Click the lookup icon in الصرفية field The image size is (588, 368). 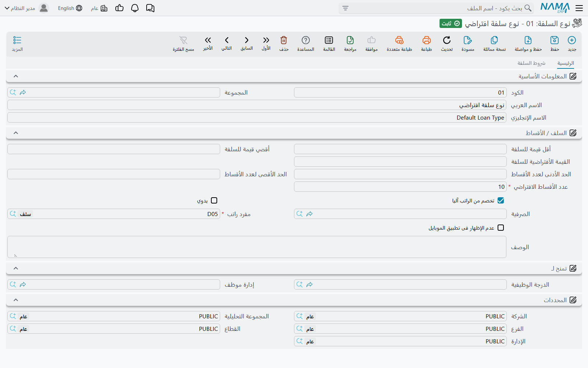coord(300,214)
